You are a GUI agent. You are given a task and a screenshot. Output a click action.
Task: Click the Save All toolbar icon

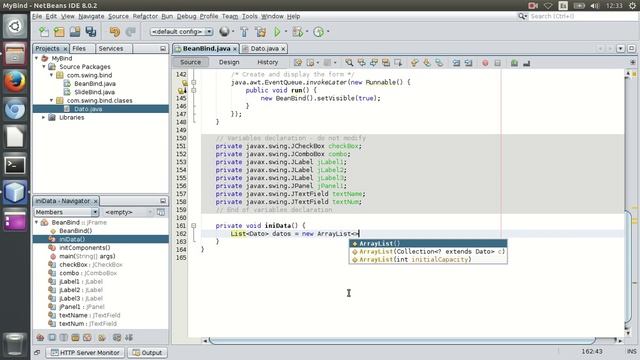pos(91,32)
